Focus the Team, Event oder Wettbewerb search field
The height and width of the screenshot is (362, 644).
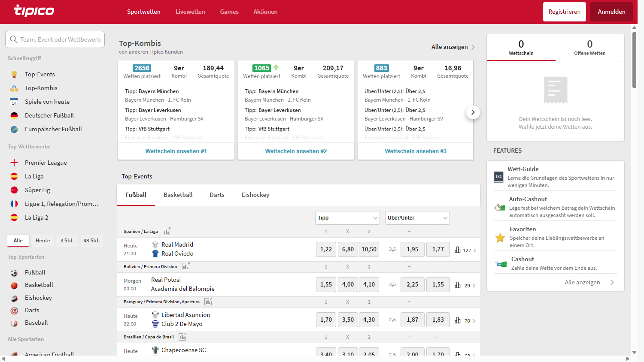click(55, 39)
